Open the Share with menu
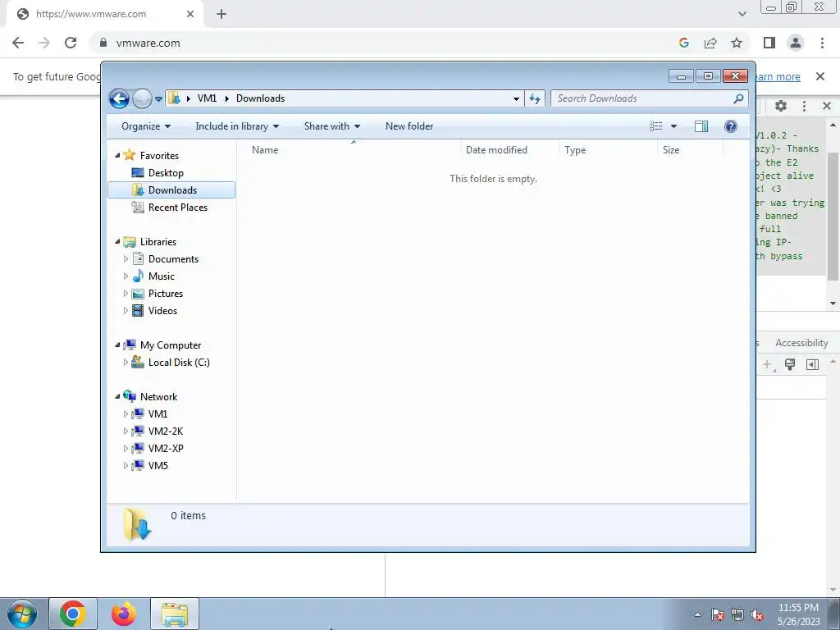Viewport: 840px width, 630px height. click(x=331, y=126)
